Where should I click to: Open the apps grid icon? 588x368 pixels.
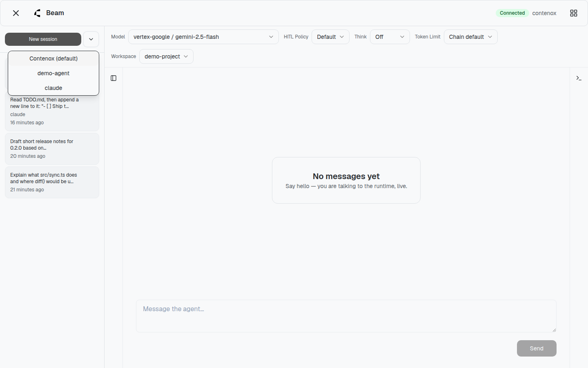coord(574,13)
